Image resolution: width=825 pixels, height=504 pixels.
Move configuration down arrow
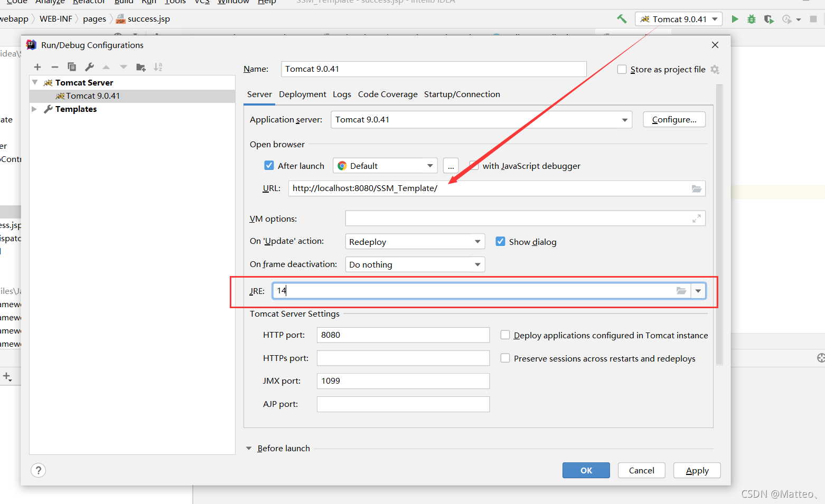[x=124, y=67]
